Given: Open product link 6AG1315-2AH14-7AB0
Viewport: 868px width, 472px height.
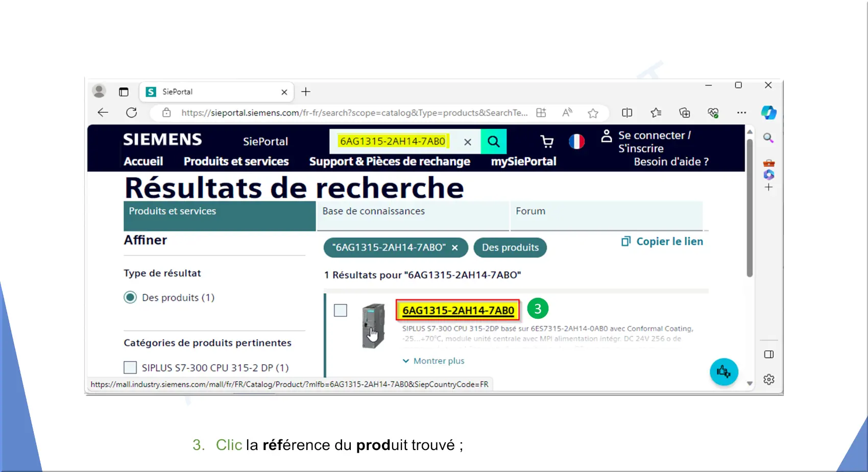Looking at the screenshot, I should 458,310.
